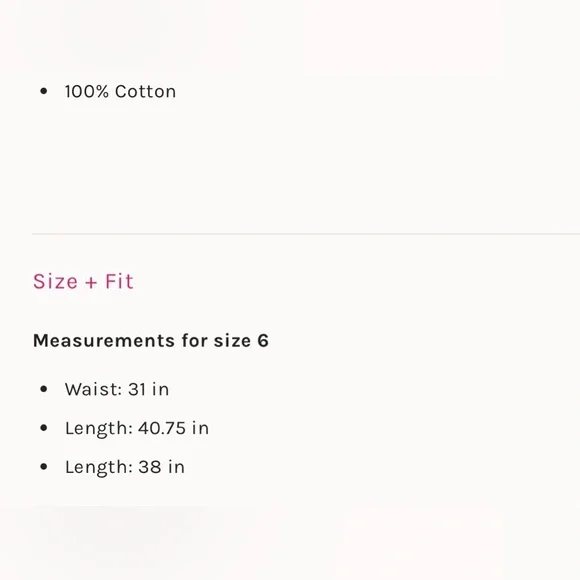Click the "100%" figure in the material list
This screenshot has height=580, width=580.
pyautogui.click(x=87, y=91)
